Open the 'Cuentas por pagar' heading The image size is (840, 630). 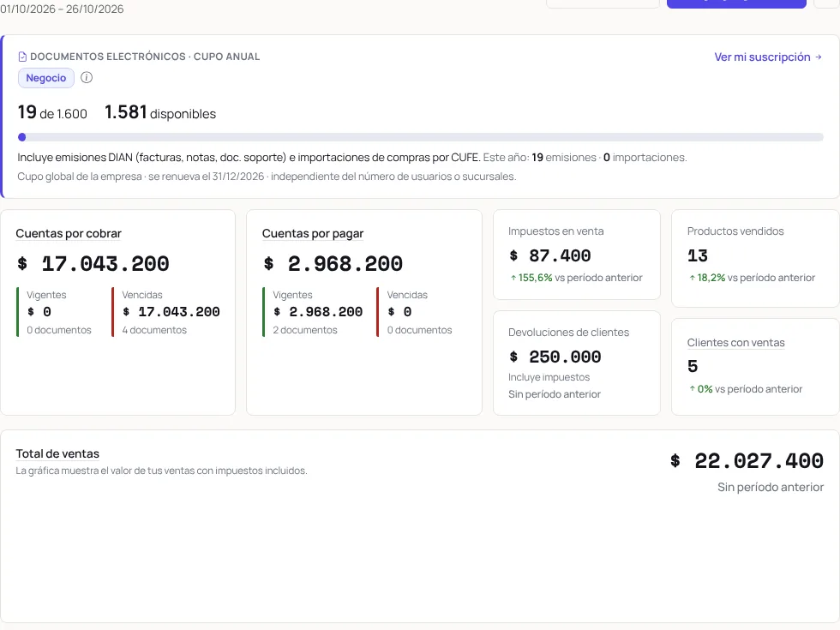(x=313, y=233)
